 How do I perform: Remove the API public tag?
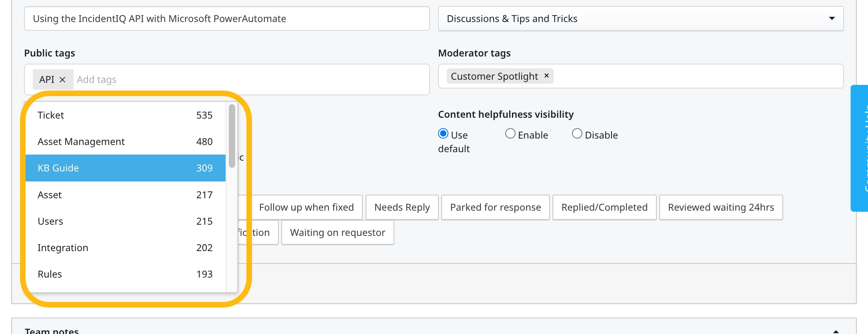point(62,80)
